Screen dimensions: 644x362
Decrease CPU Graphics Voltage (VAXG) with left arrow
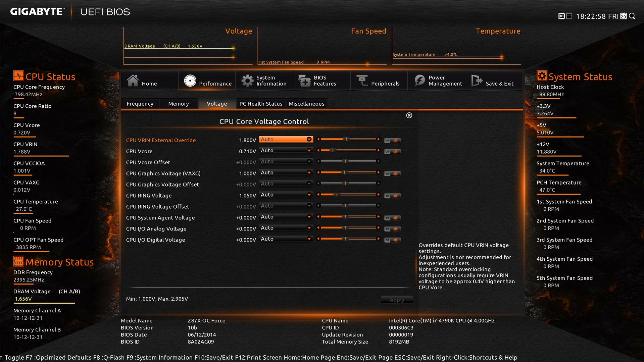click(318, 172)
